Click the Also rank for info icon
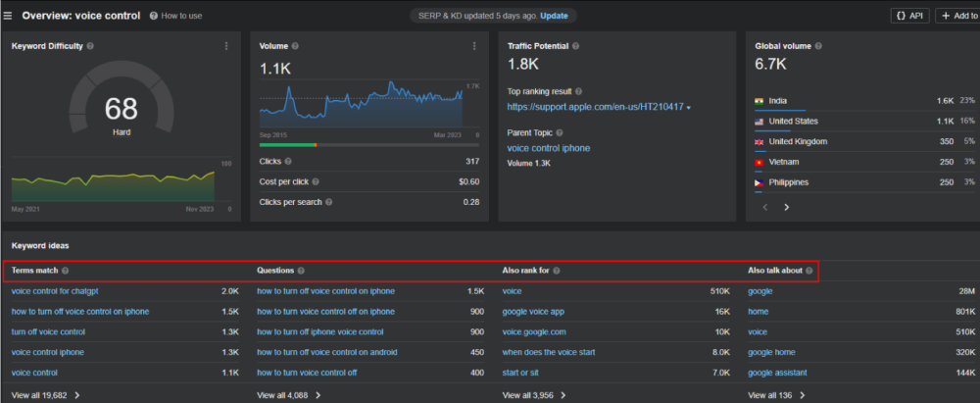Viewport: 980px width, 403px height. [x=557, y=271]
